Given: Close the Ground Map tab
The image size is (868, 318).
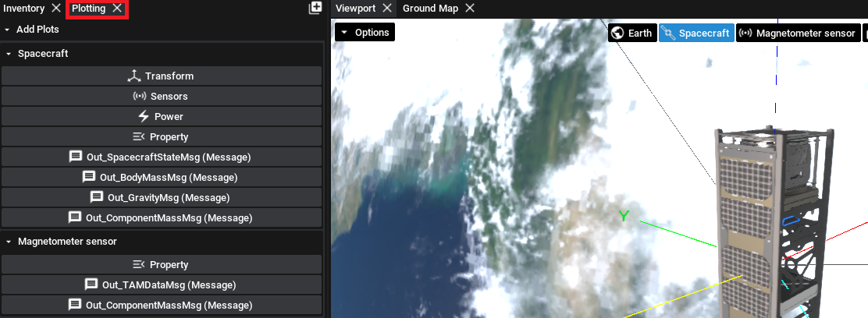Looking at the screenshot, I should click(469, 9).
